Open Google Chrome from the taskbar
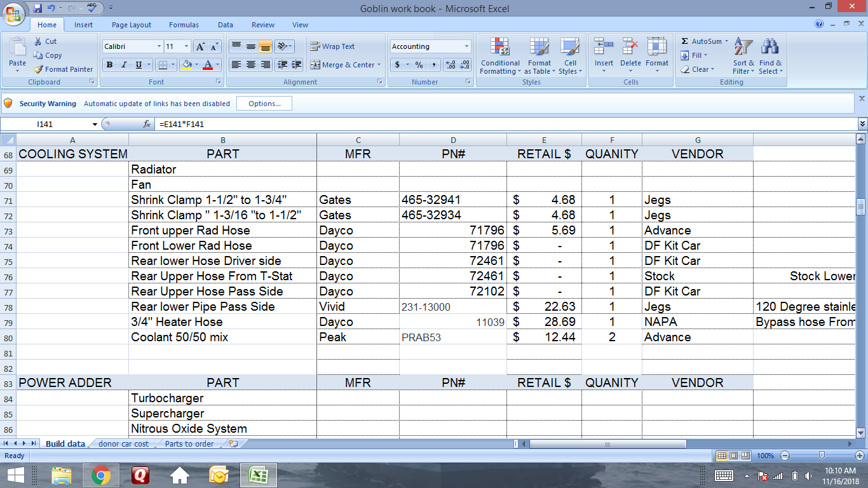The height and width of the screenshot is (488, 868). pos(101,475)
